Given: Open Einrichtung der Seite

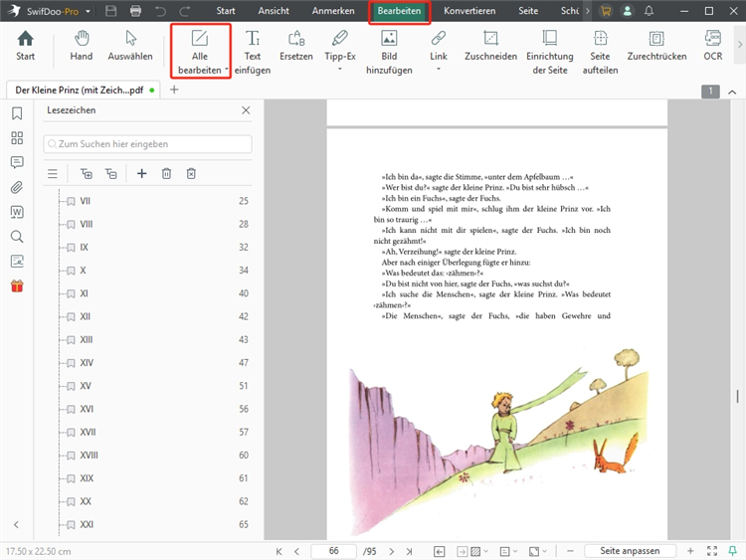Looking at the screenshot, I should [550, 52].
